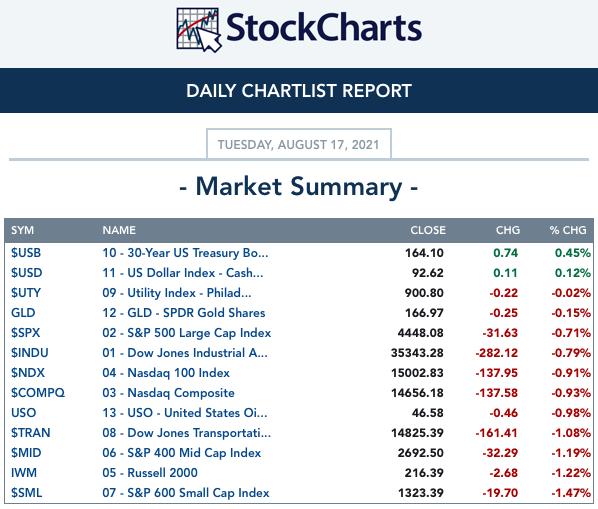Open the Nasdaq Composite name link
The width and height of the screenshot is (598, 509).
pos(168,393)
